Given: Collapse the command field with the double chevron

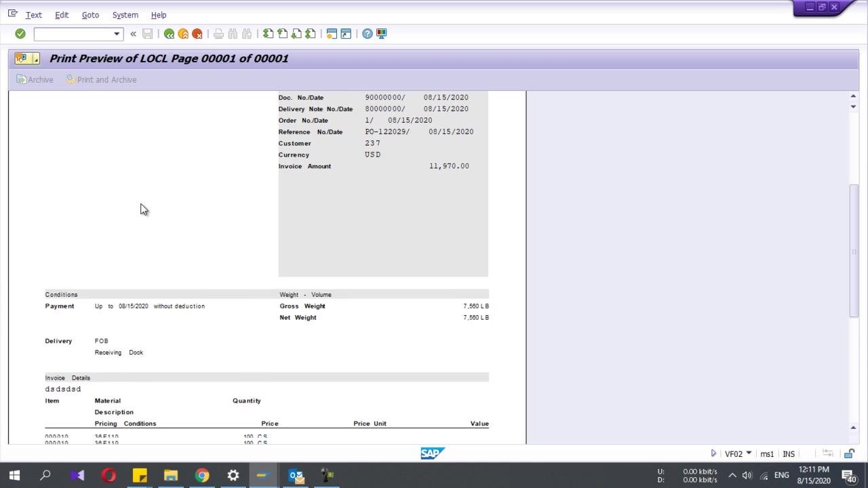Looking at the screenshot, I should pos(133,34).
